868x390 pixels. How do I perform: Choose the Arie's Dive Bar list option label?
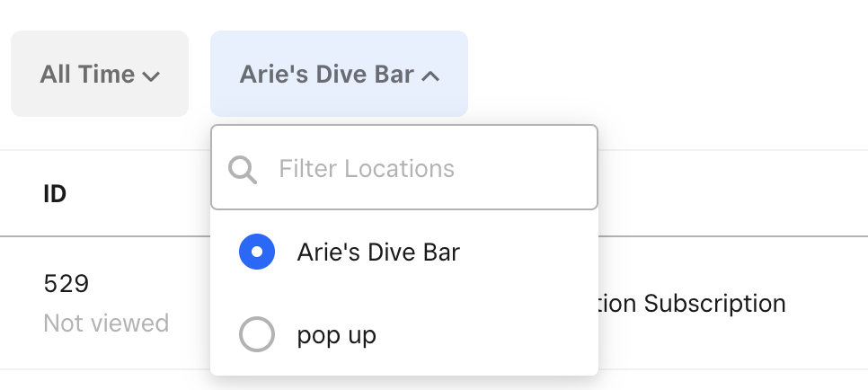coord(378,253)
